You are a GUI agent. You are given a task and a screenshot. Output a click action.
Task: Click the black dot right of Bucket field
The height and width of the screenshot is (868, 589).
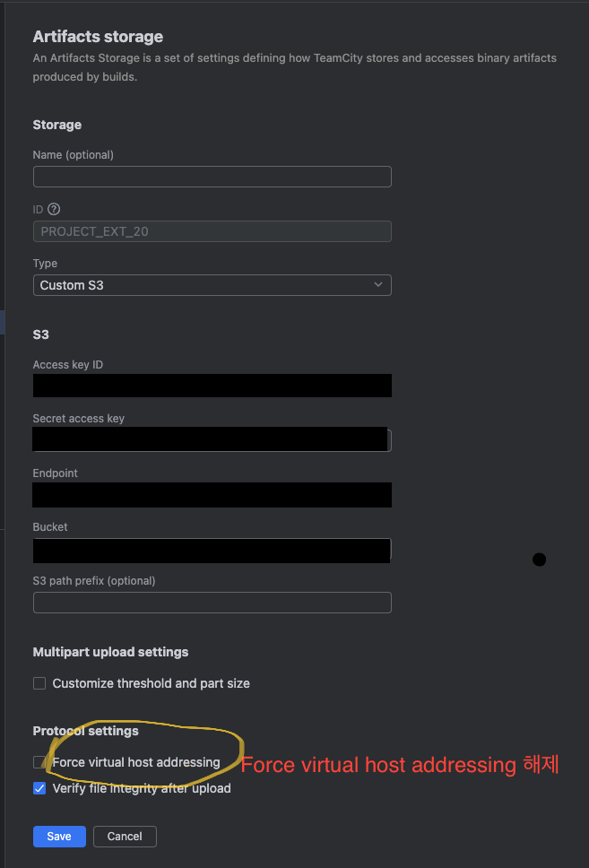[x=539, y=560]
